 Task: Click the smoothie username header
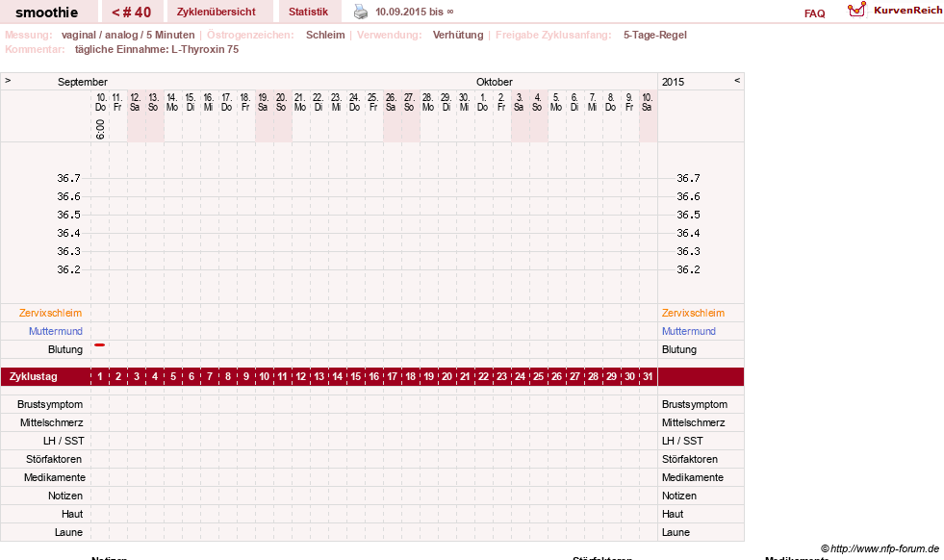(x=46, y=13)
